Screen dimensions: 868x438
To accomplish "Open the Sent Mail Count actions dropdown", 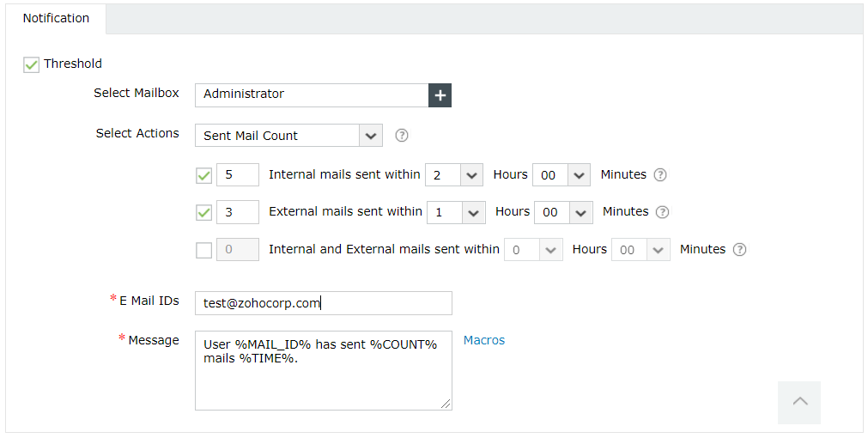I will 288,136.
